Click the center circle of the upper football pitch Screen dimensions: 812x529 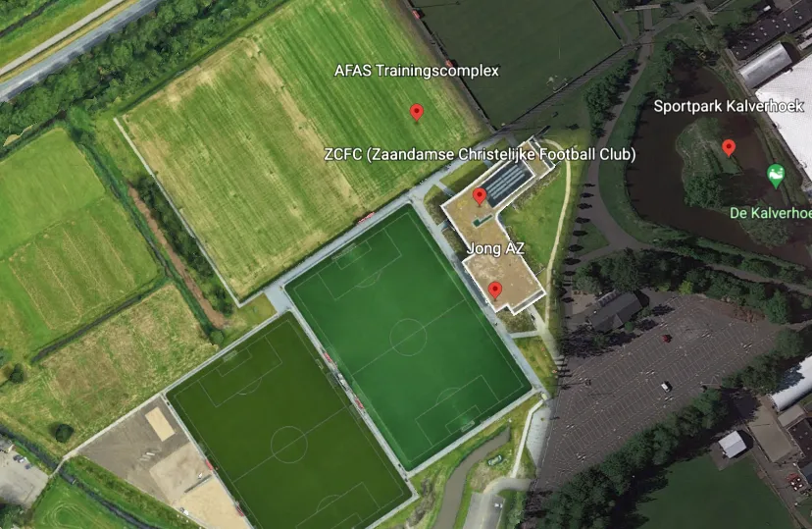[408, 338]
